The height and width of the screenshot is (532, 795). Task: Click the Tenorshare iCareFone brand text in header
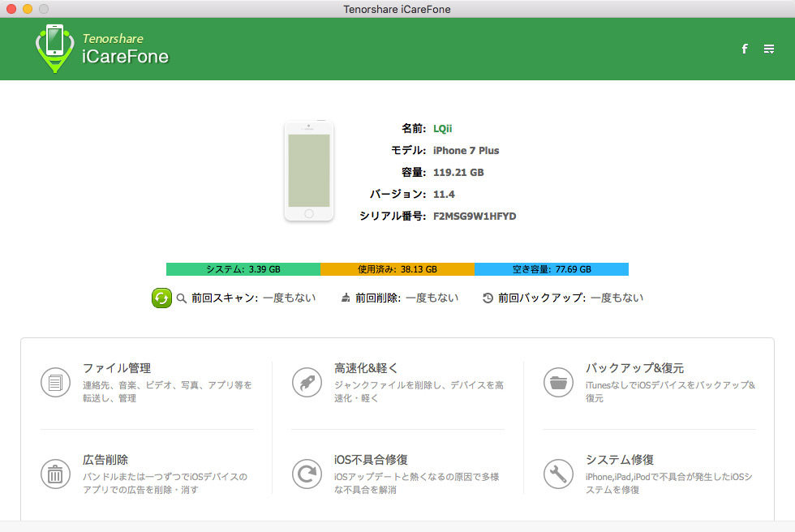tap(125, 49)
